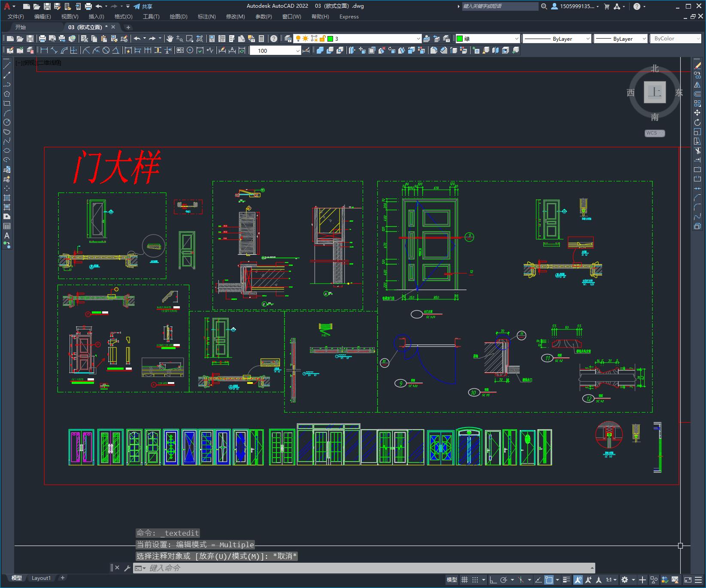Toggle isometric drafting (isodraft)
The width and height of the screenshot is (706, 588).
pos(521,580)
